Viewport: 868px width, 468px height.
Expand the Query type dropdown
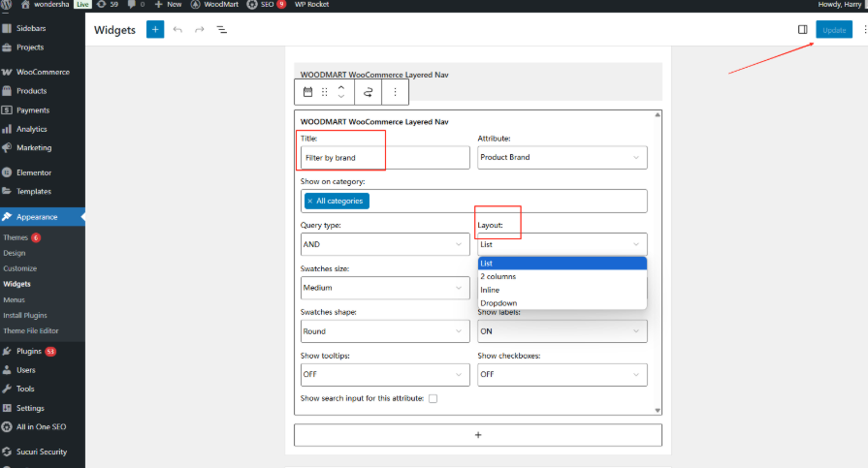385,245
